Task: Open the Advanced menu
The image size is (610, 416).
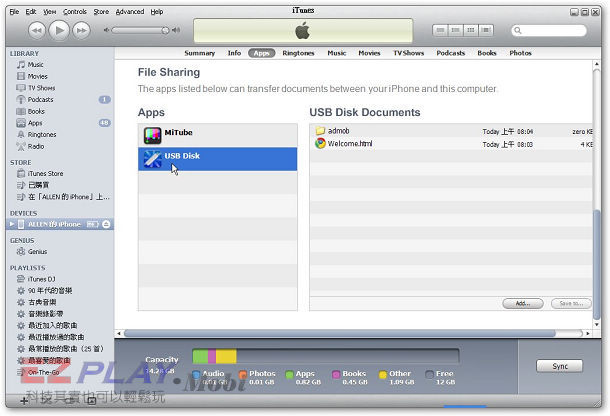Action: coord(130,12)
